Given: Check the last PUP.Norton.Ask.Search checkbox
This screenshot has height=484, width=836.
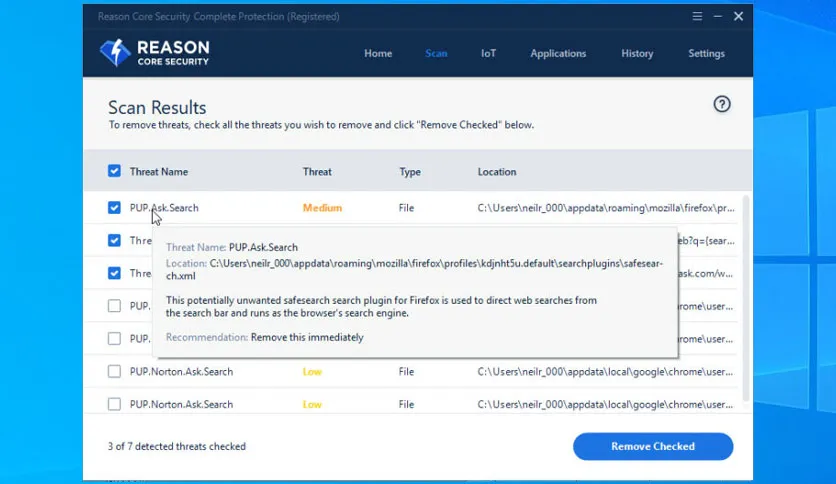Looking at the screenshot, I should coord(114,404).
